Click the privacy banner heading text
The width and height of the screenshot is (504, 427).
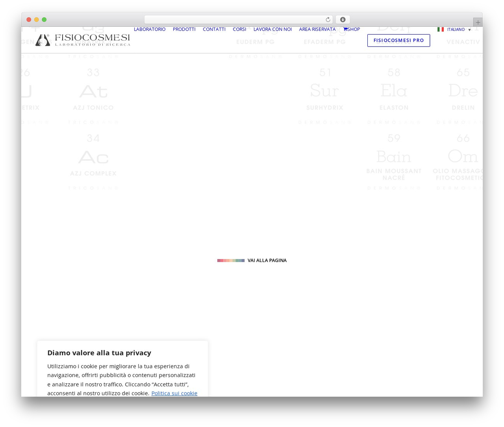(x=99, y=353)
